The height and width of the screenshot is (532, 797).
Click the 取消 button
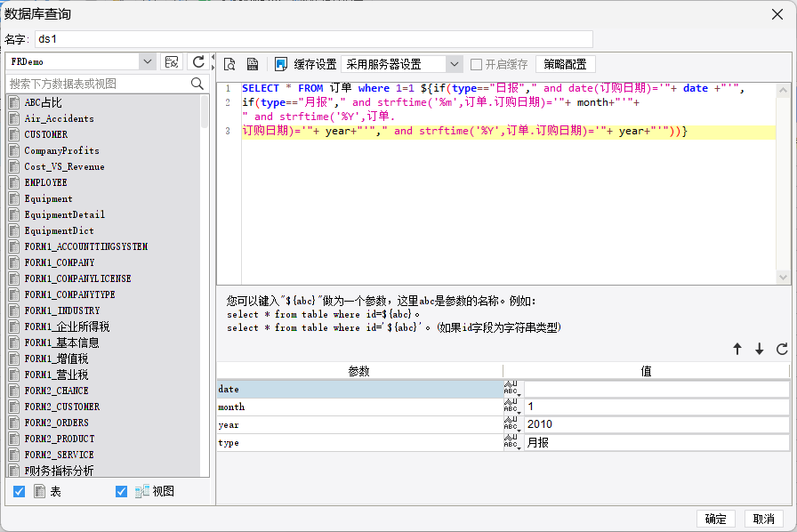(x=763, y=519)
